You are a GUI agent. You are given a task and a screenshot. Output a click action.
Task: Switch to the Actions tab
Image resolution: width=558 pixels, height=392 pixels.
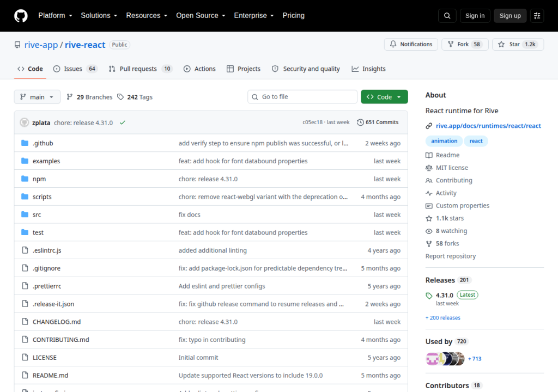click(199, 69)
